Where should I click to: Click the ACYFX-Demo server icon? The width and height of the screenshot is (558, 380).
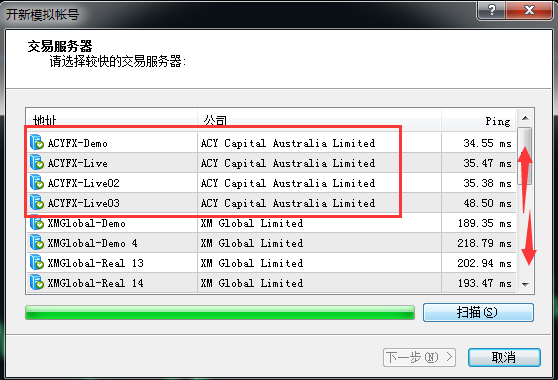click(37, 142)
